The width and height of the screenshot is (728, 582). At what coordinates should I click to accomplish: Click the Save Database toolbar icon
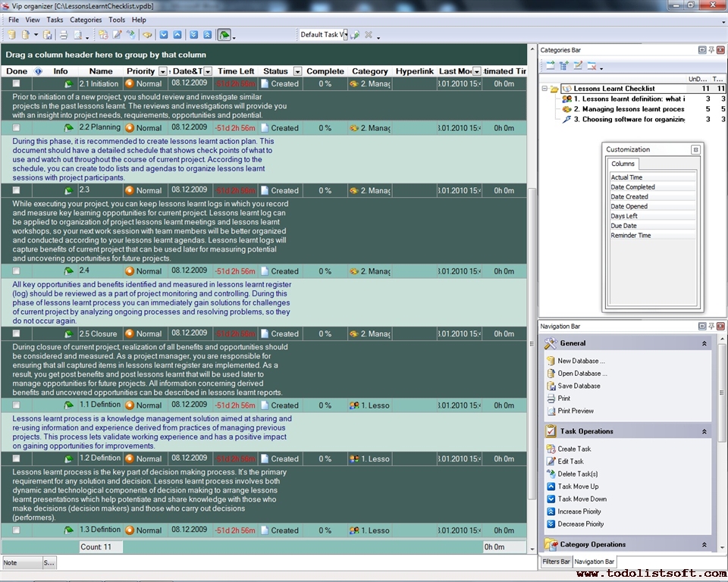(x=47, y=35)
